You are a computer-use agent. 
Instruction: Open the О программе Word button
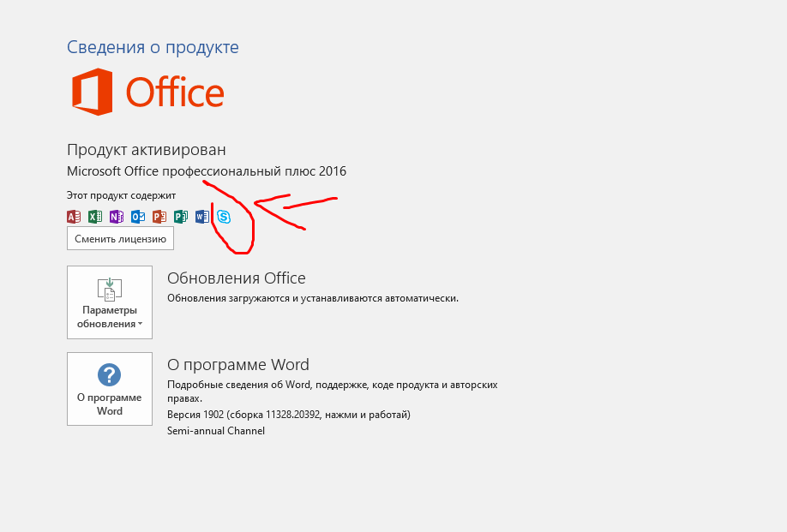pos(110,389)
